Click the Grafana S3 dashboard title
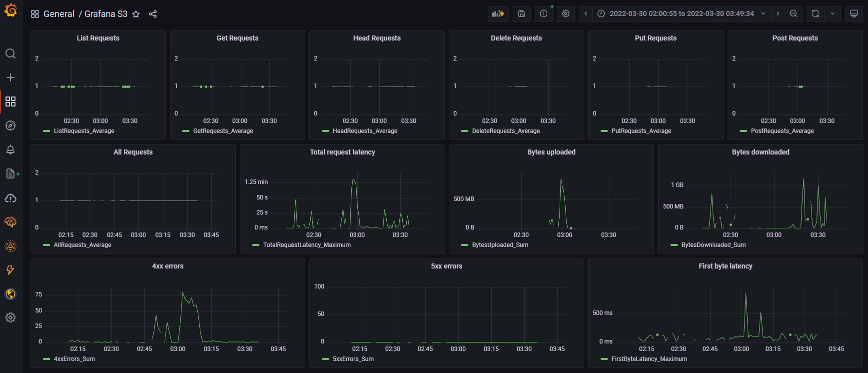This screenshot has height=373, width=868. (x=106, y=14)
